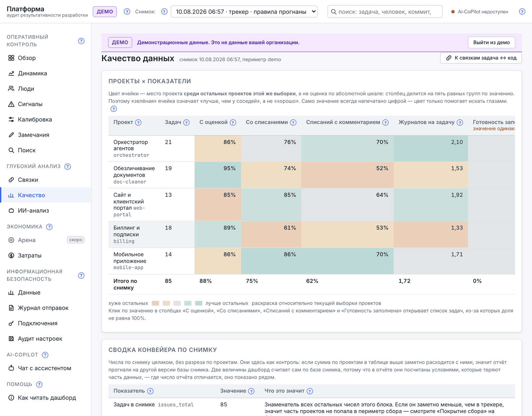Click the Сайт и клиентский портал project name

pyautogui.click(x=129, y=201)
